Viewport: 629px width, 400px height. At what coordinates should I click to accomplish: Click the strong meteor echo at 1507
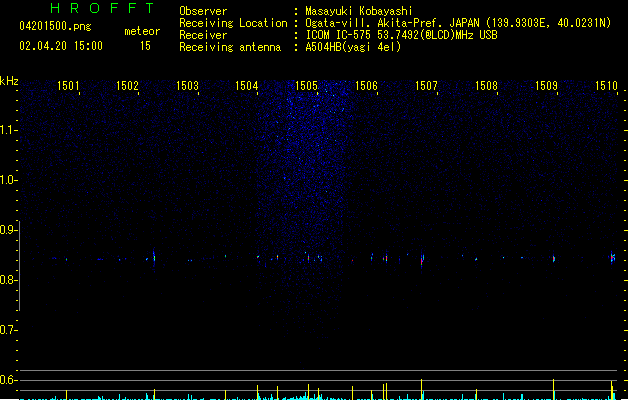tap(422, 259)
